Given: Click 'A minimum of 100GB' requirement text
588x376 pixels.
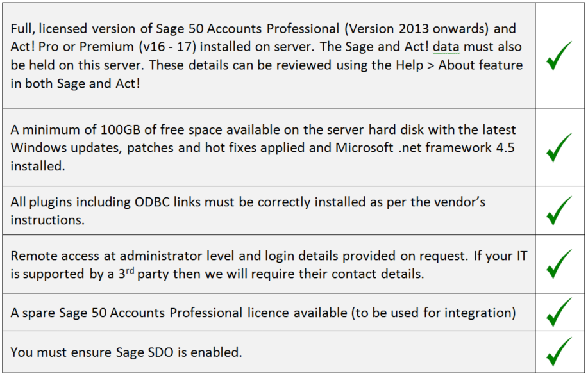Looking at the screenshot, I should click(x=76, y=129).
